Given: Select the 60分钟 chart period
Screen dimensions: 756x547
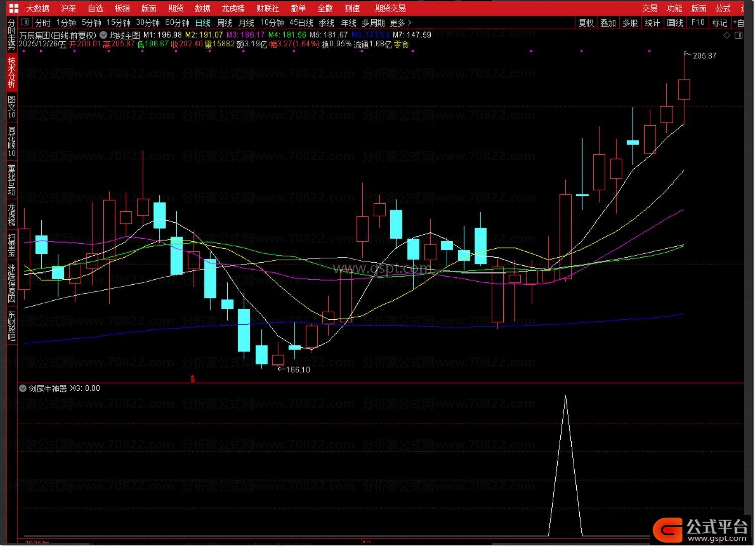Looking at the screenshot, I should pos(177,23).
